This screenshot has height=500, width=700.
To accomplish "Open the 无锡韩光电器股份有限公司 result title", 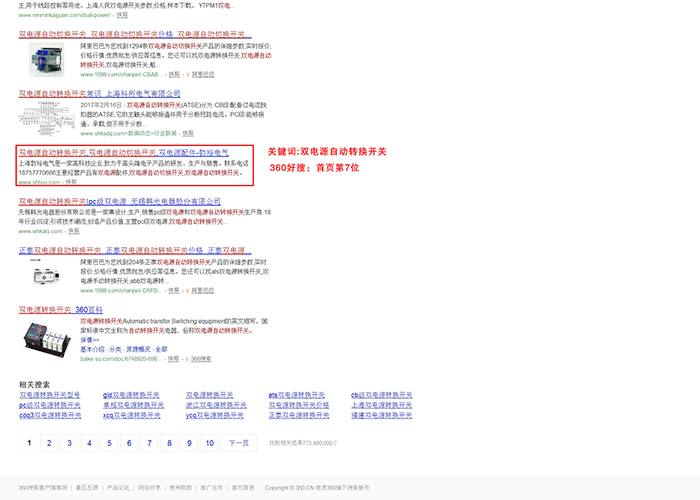I will (x=120, y=201).
